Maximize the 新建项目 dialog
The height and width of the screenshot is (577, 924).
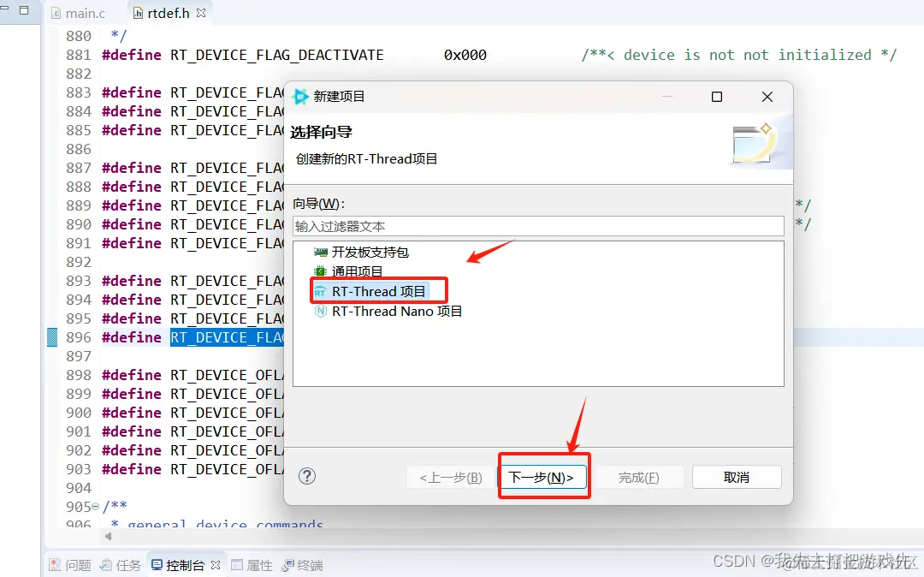pyautogui.click(x=717, y=97)
